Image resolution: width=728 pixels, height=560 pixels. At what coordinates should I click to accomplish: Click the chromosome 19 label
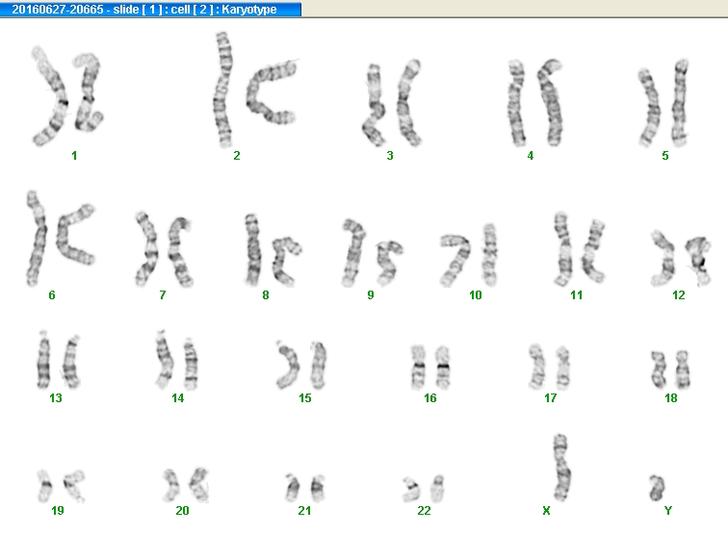58,511
